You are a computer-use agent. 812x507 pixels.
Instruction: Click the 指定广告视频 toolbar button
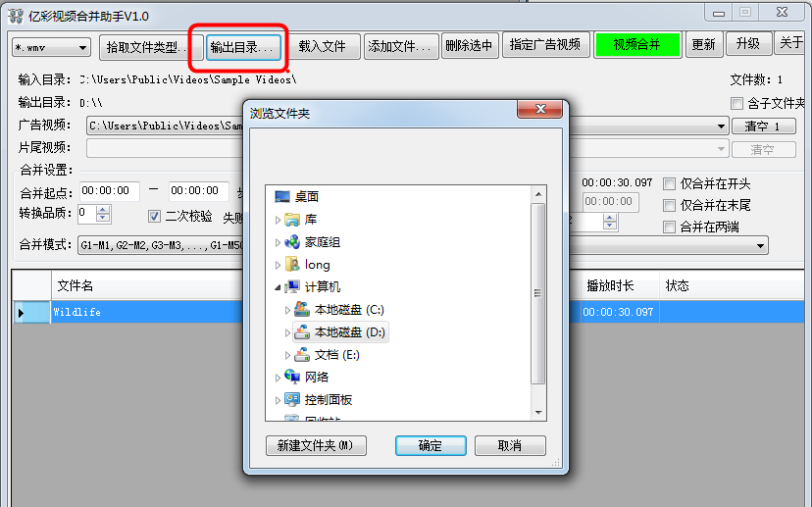[545, 45]
